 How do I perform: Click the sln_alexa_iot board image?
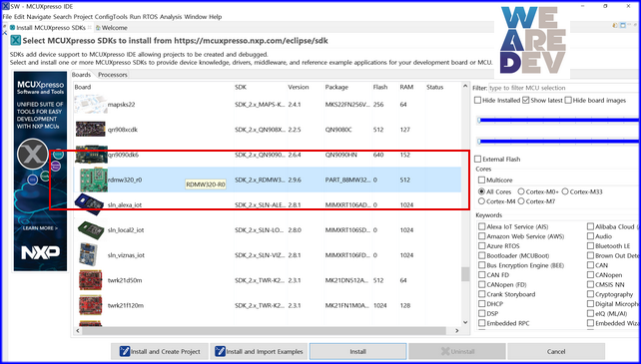pos(90,204)
